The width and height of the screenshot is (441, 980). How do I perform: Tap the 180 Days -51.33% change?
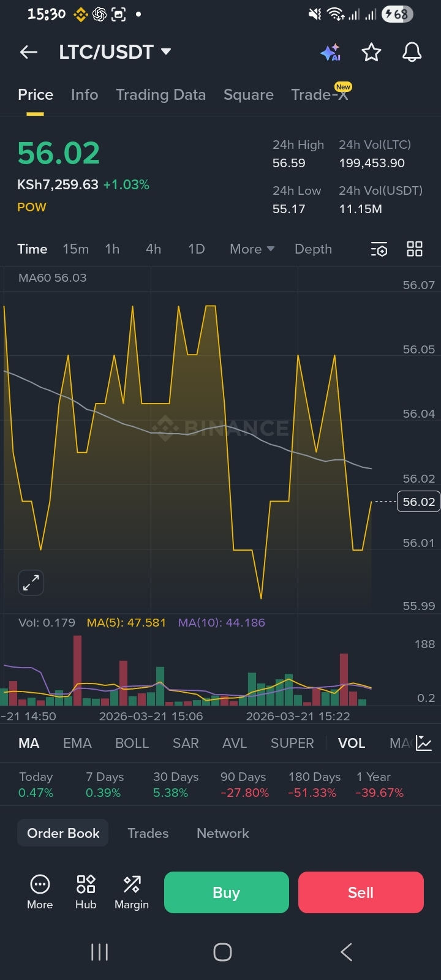pyautogui.click(x=314, y=785)
